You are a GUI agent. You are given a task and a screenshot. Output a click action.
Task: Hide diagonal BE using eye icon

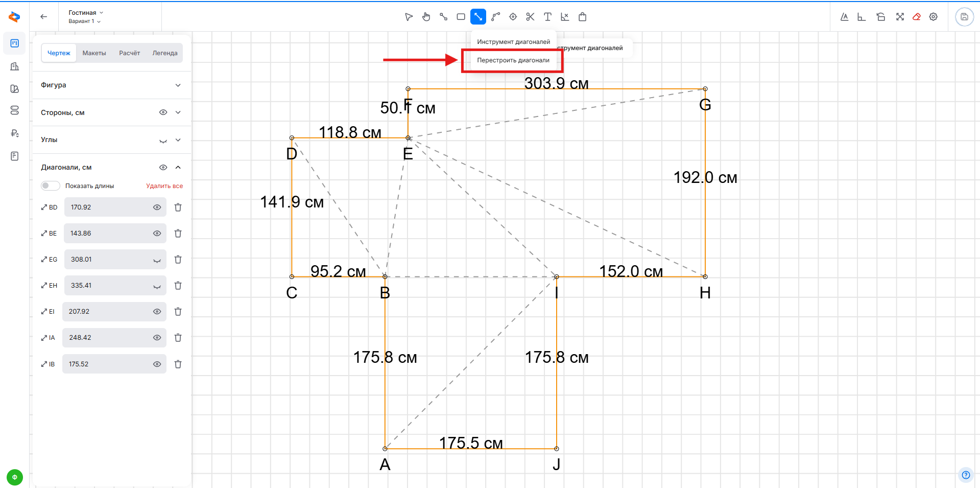(x=157, y=234)
